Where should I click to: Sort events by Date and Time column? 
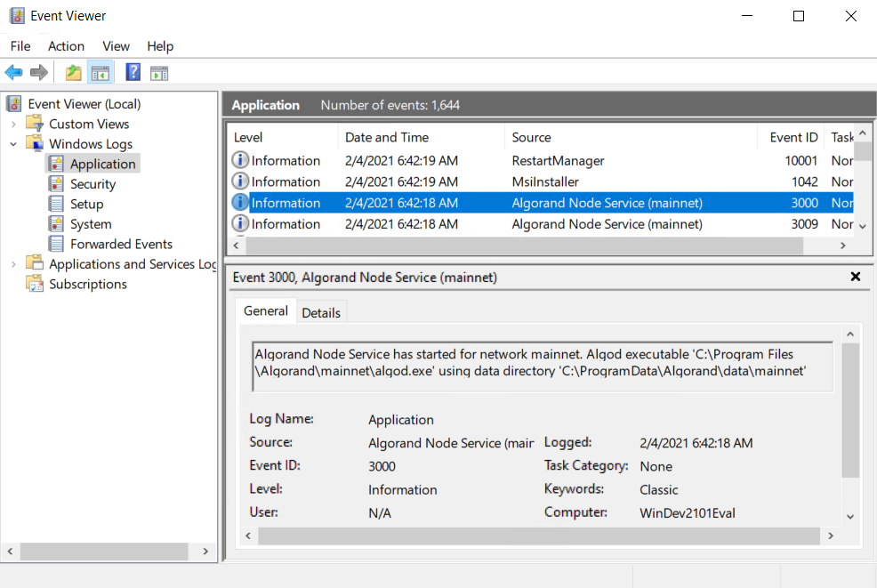422,137
